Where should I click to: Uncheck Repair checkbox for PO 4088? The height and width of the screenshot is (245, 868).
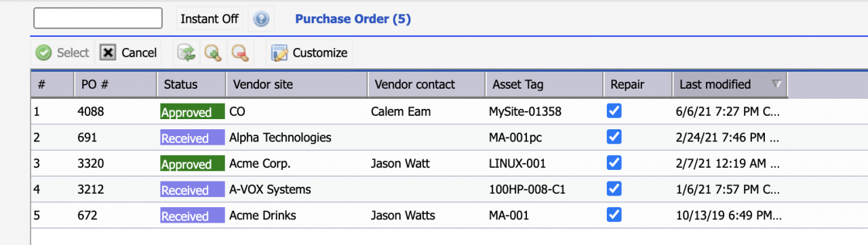point(614,111)
